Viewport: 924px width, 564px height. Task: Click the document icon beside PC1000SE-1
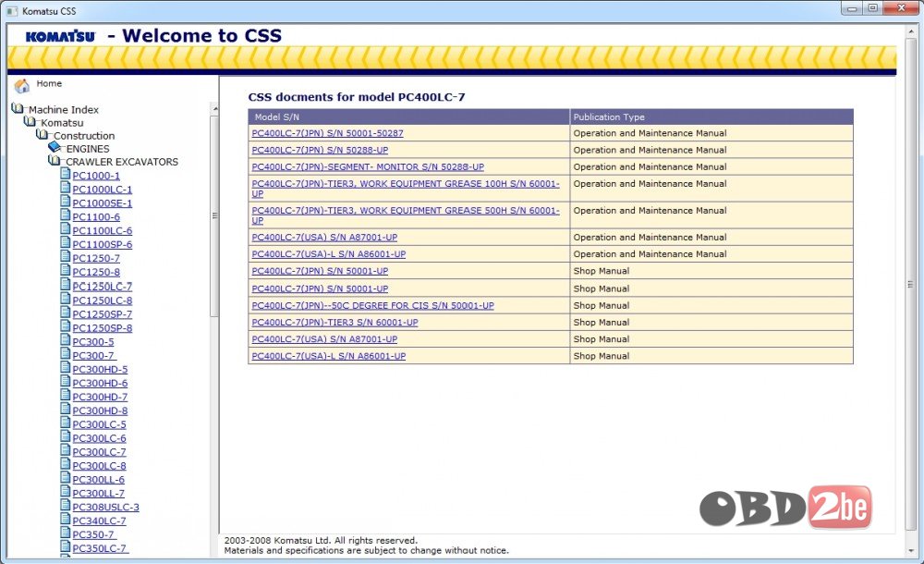(x=66, y=202)
